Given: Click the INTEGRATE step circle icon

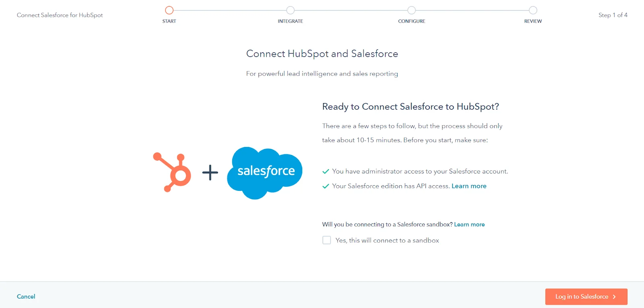Looking at the screenshot, I should pyautogui.click(x=291, y=10).
